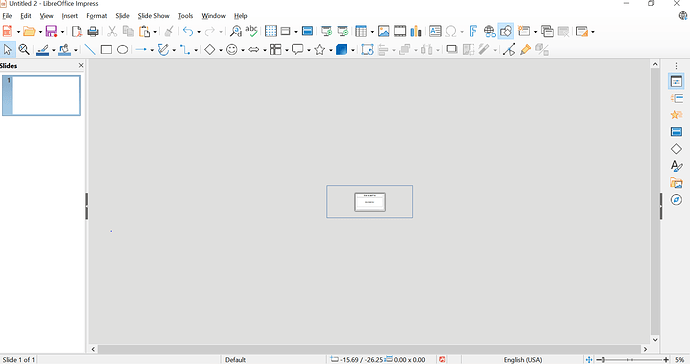Viewport: 690px width, 364px height.
Task: Click the English (USA) language field
Action: 523,360
